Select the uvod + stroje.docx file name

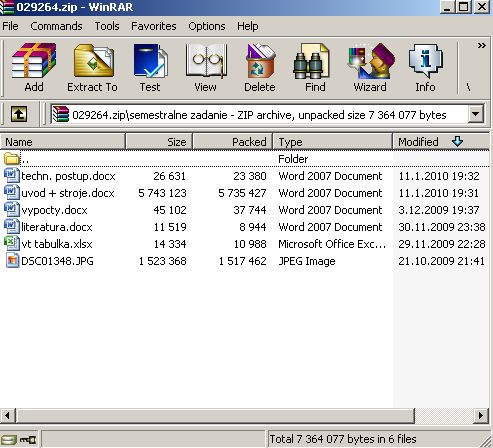[x=68, y=193]
